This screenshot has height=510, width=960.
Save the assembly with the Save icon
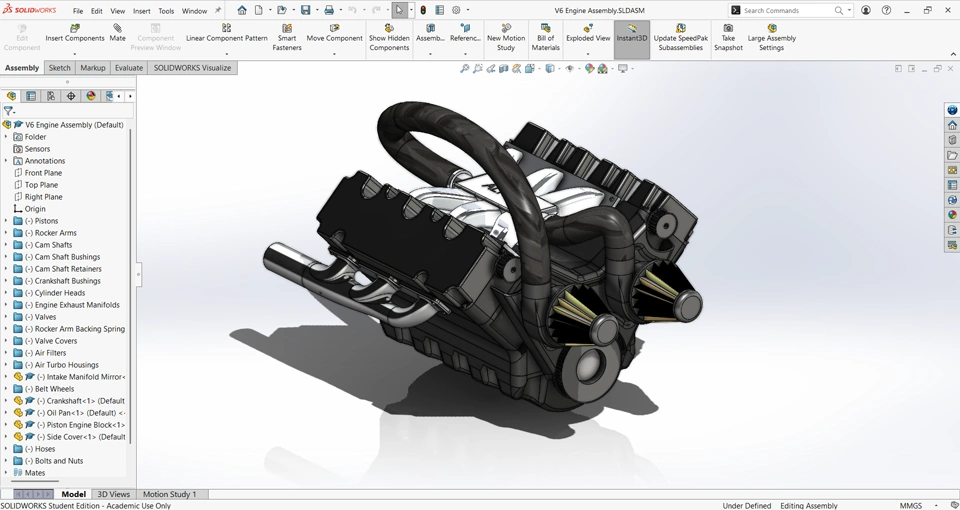[305, 10]
